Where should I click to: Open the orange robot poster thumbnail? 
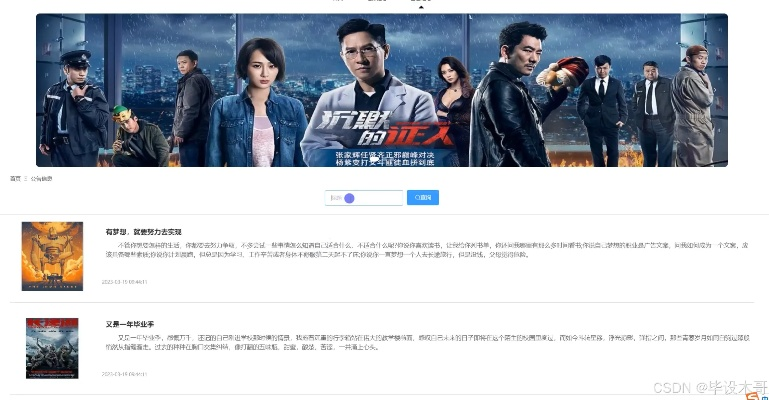[x=52, y=256]
